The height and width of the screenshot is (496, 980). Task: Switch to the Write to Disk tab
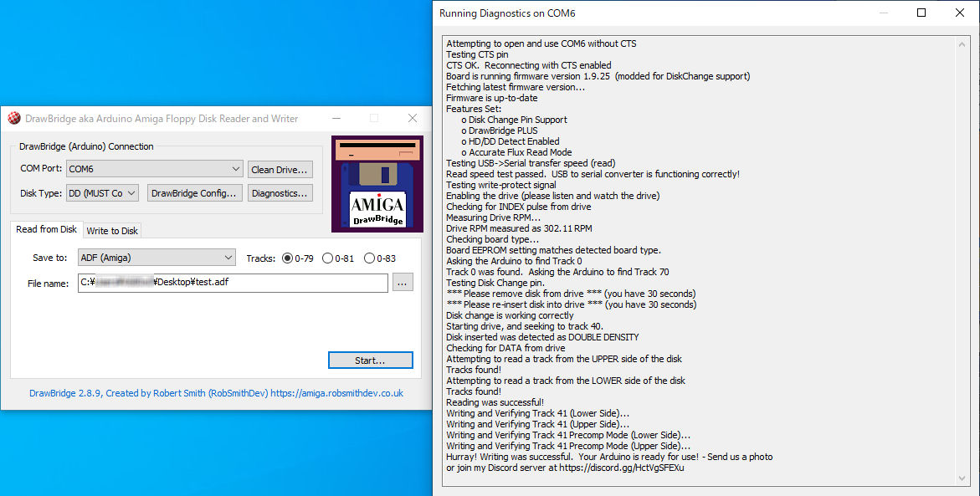112,231
